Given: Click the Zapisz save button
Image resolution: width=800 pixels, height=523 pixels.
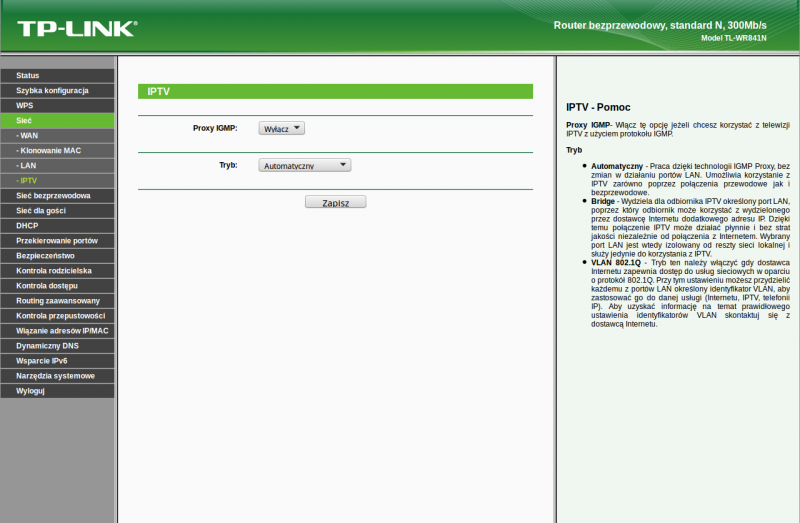Looking at the screenshot, I should [x=335, y=202].
